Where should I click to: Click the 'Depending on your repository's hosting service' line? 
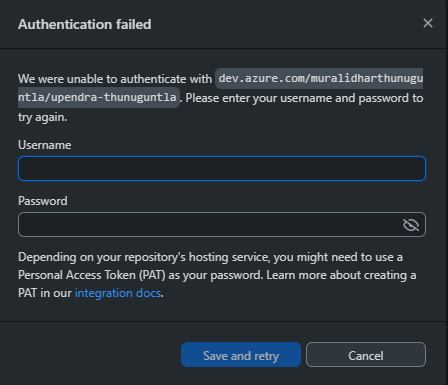144,257
